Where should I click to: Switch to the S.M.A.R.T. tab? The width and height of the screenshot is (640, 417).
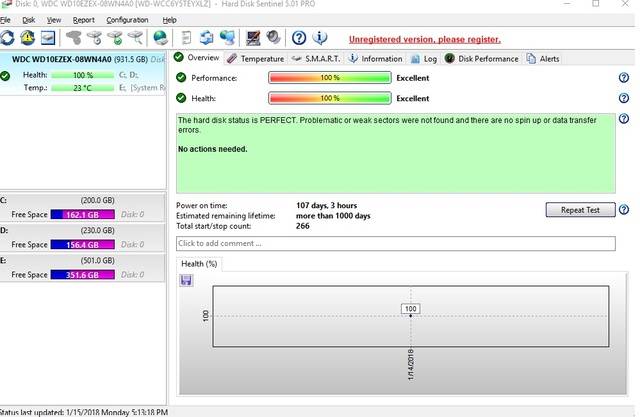click(317, 59)
